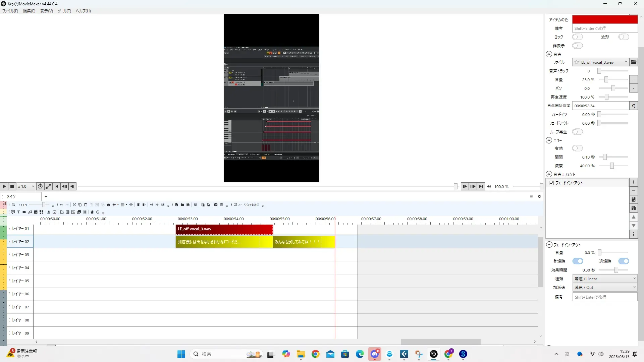Screen dimensions: 644x362
Task: Click the trash delete icon in timeline toolbar
Action: pyautogui.click(x=138, y=205)
